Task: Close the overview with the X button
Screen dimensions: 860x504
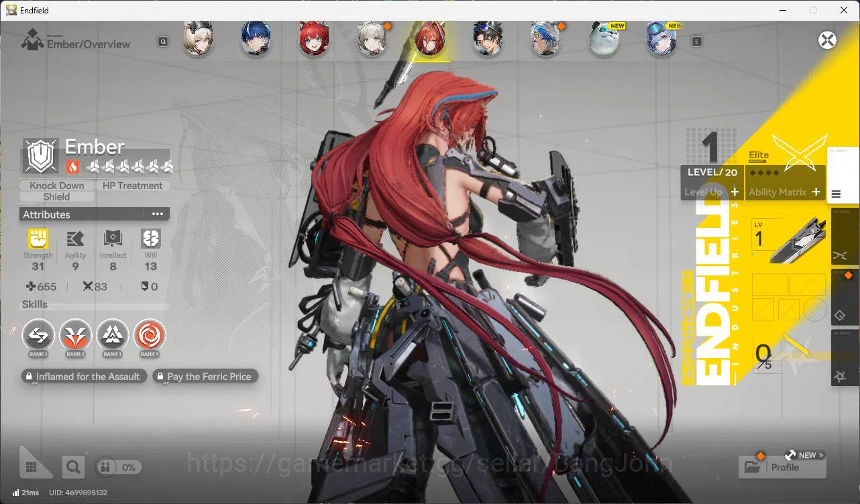Action: [x=827, y=40]
